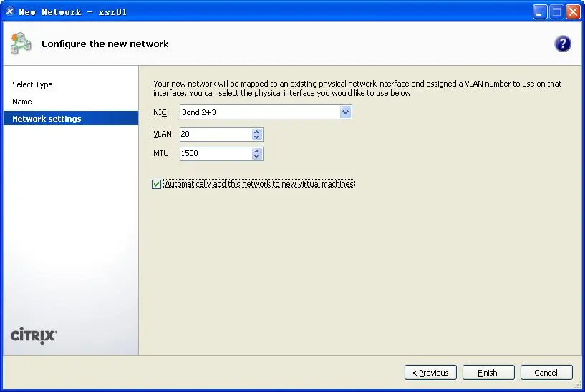The width and height of the screenshot is (585, 392).
Task: Go to the Name step
Action: coord(22,102)
